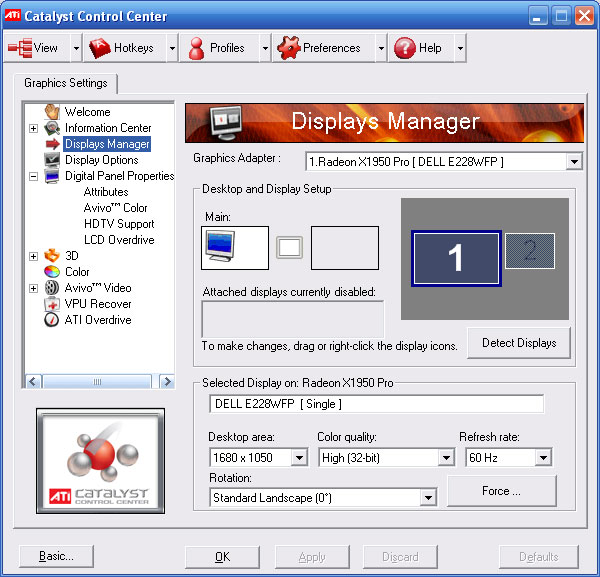Open the Help dropdown arrow
This screenshot has height=577, width=600.
point(460,48)
